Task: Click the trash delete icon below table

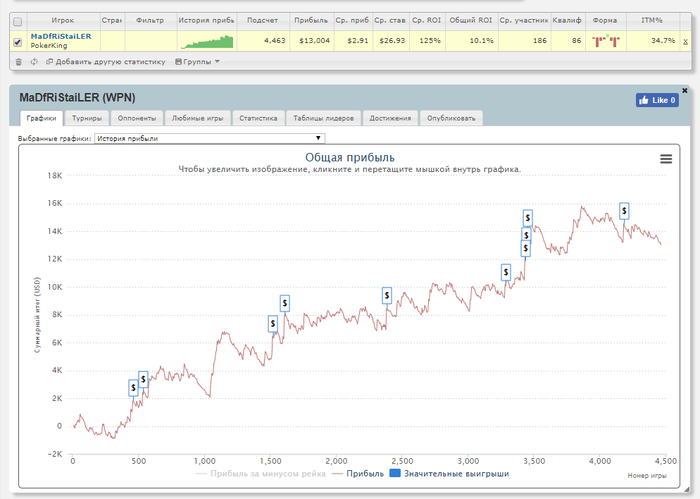Action: pos(18,62)
